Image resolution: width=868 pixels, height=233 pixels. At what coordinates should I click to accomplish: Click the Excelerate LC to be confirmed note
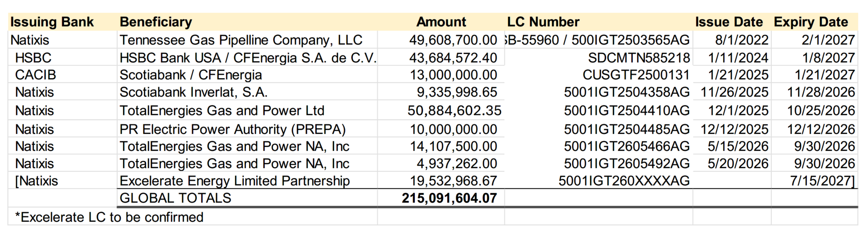pos(109,217)
